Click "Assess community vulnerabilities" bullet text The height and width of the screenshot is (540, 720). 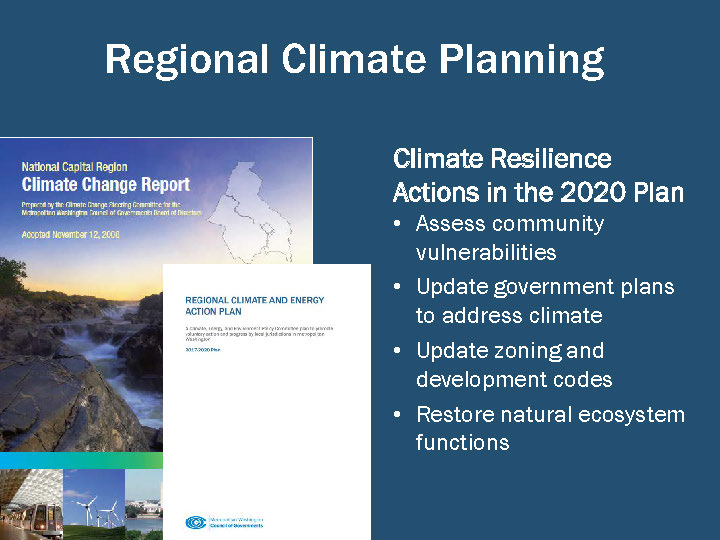pos(509,237)
